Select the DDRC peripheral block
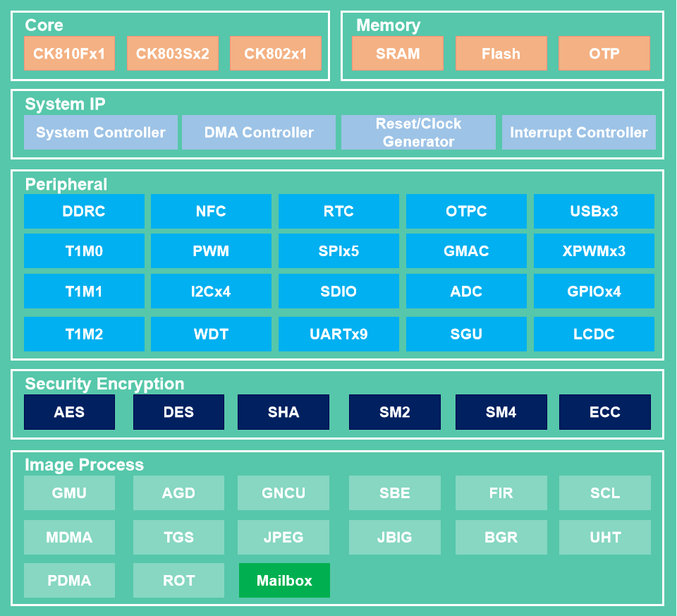Viewport: 677px width, 616px height. (84, 212)
